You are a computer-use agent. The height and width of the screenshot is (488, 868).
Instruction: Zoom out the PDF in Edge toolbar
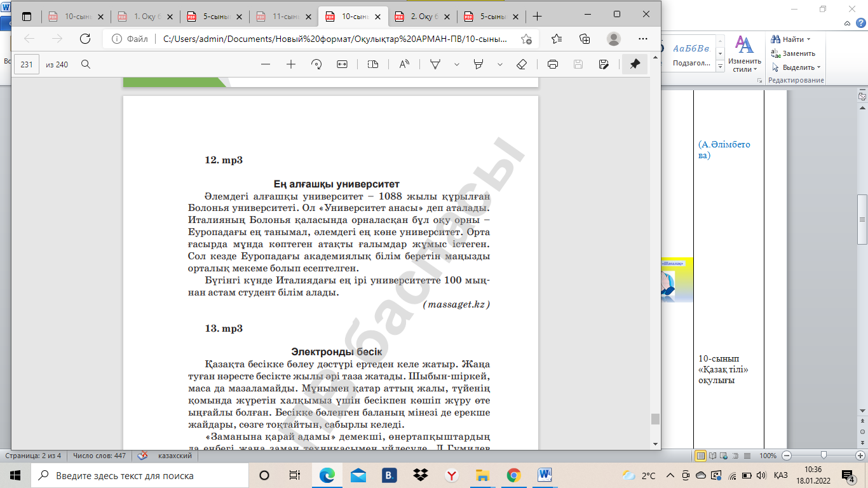[266, 64]
